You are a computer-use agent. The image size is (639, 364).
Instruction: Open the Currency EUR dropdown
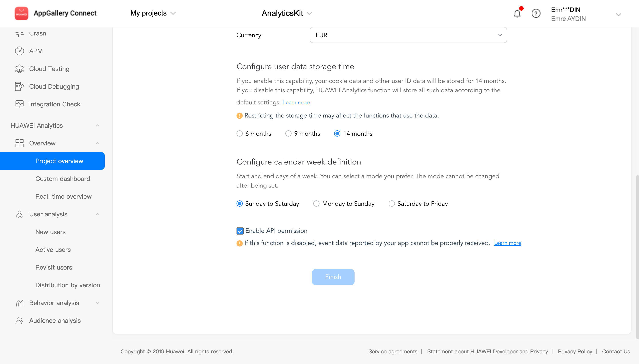(x=408, y=35)
